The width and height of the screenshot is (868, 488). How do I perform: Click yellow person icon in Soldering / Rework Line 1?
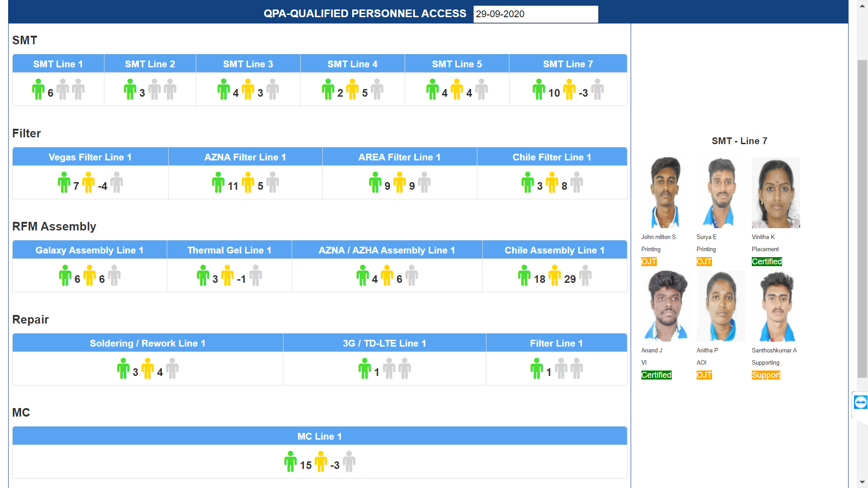[148, 369]
